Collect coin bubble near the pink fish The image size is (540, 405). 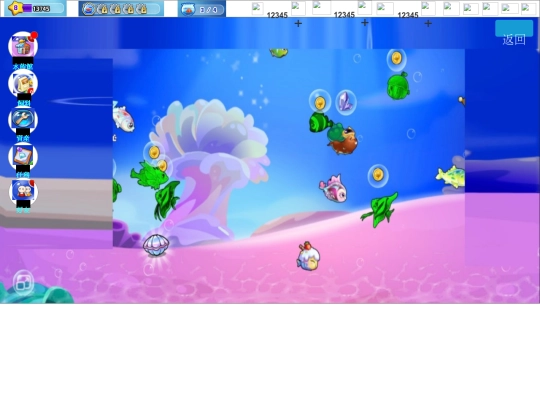[378, 175]
